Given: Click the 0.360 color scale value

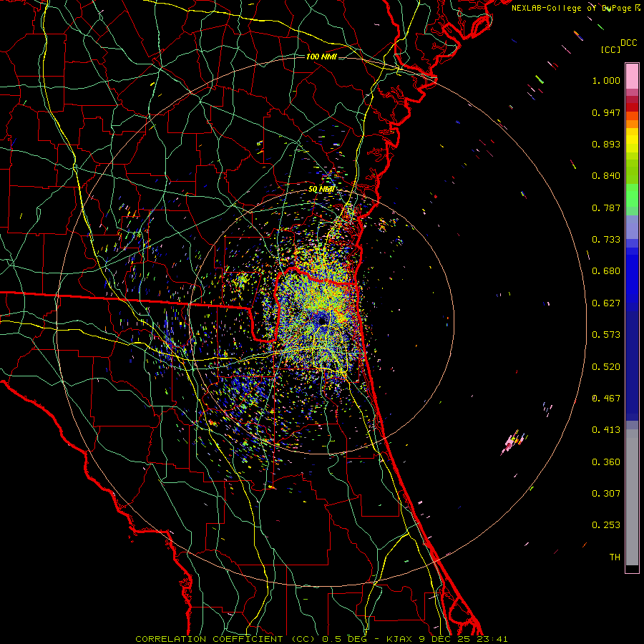Looking at the screenshot, I should (606, 462).
